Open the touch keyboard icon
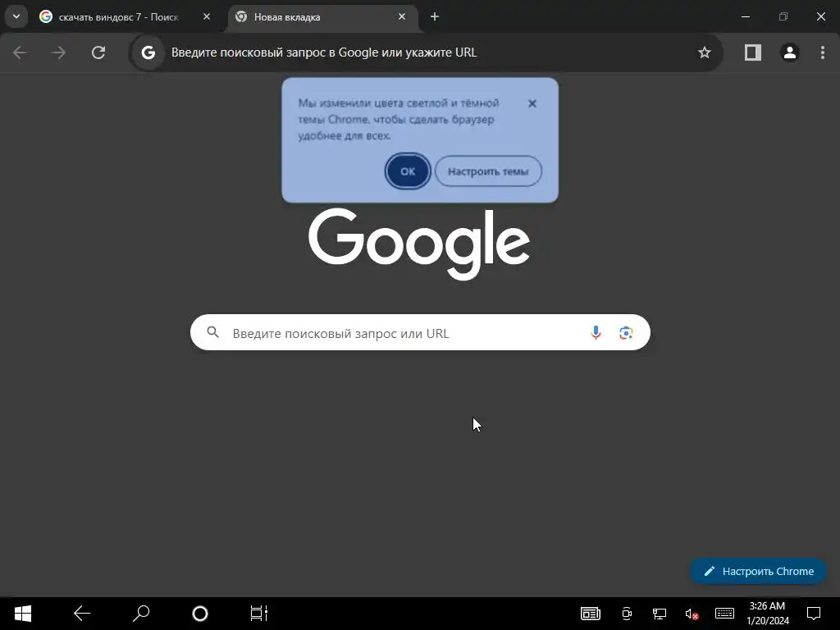Screen dimensions: 840x630 724,614
